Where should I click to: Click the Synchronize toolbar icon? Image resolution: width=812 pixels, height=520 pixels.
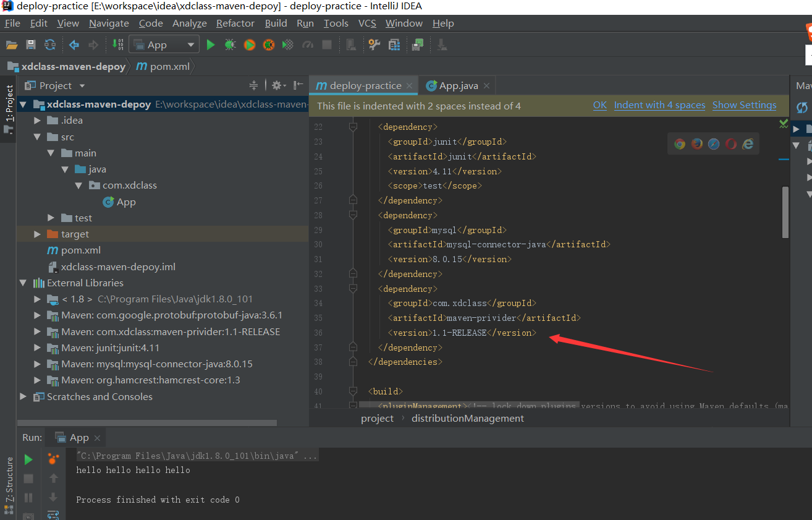coord(51,45)
